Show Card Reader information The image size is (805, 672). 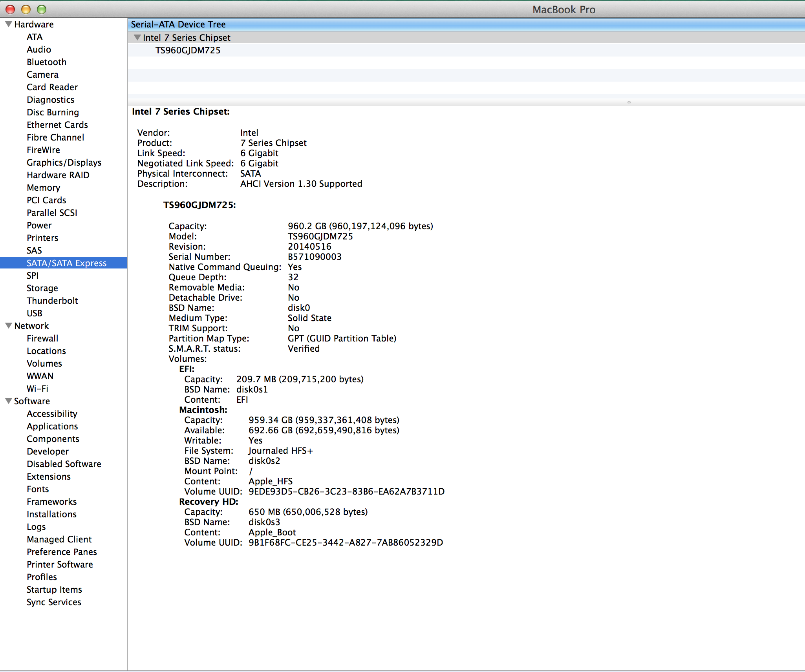pos(52,87)
